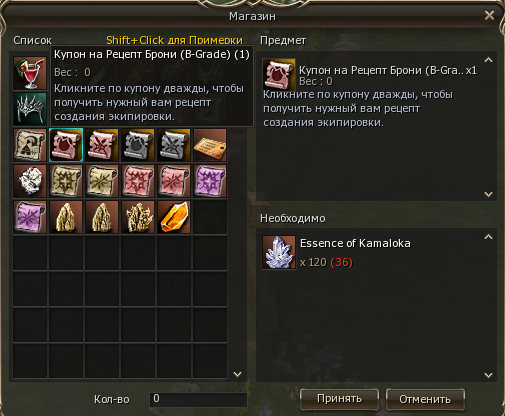Click the Essence of Kamaloka crystal icon
This screenshot has height=416, width=505.
(279, 253)
